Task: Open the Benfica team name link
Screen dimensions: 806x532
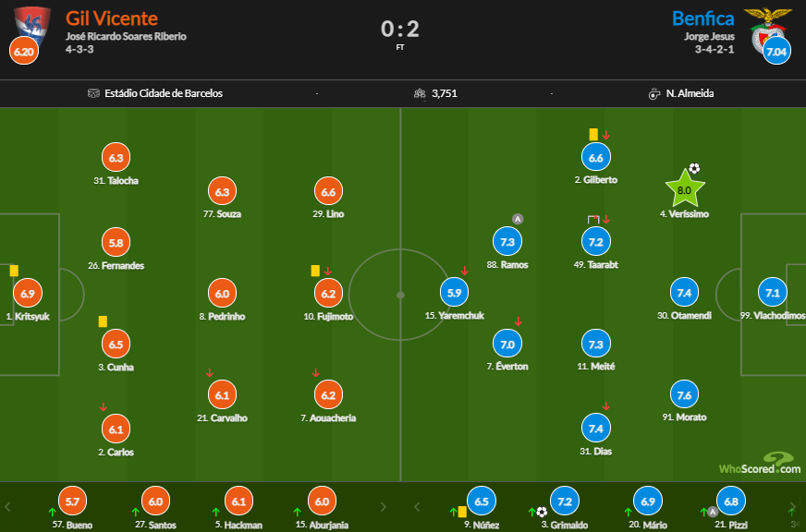Action: (702, 18)
